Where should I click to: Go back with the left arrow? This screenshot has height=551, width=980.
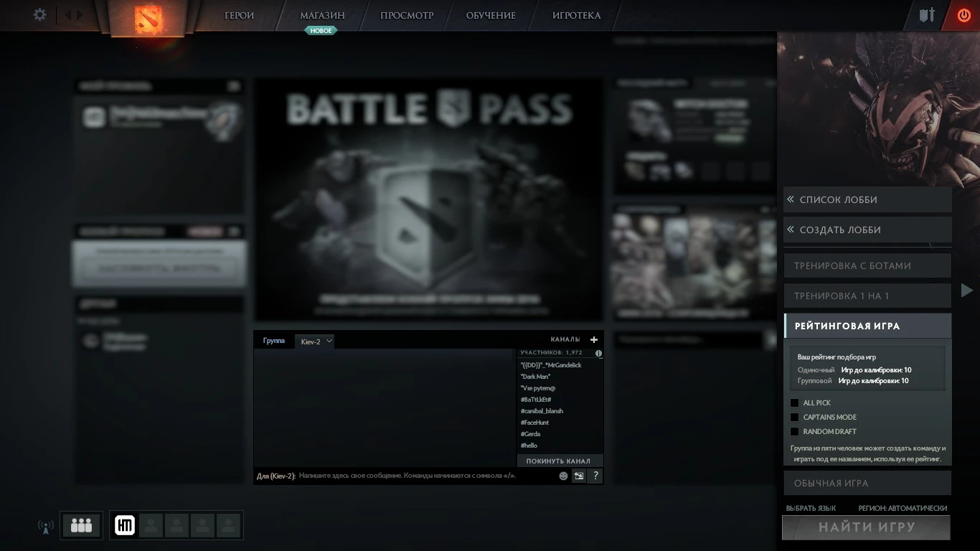click(69, 14)
